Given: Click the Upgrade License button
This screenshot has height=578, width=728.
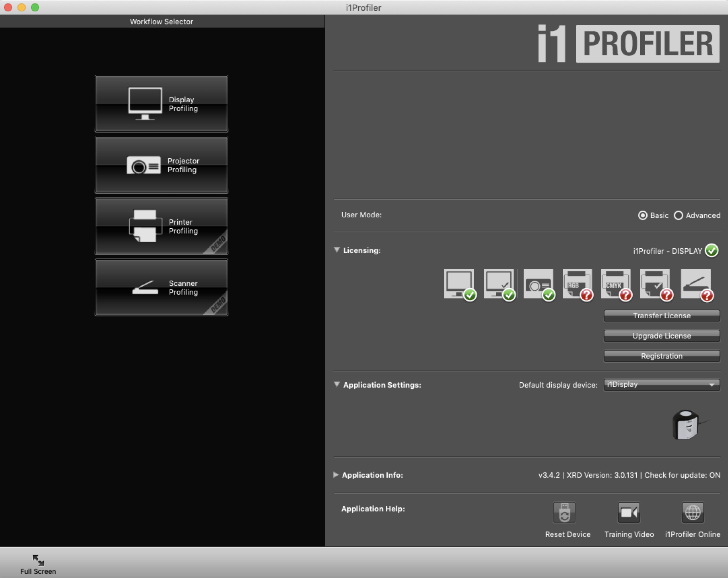Looking at the screenshot, I should [x=662, y=336].
